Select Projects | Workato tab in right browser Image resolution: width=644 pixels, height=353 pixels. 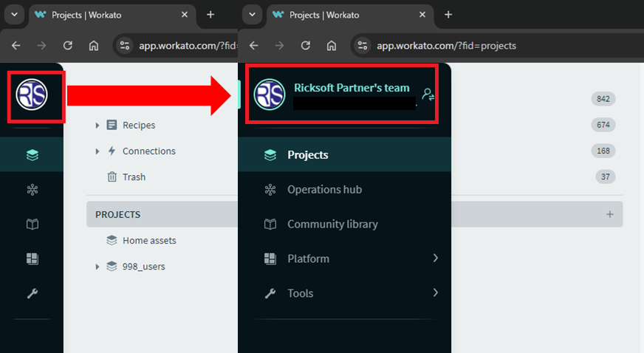coord(349,16)
